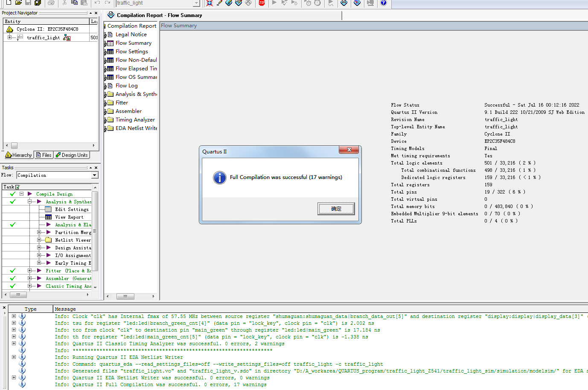588x390 pixels.
Task: Click the blue question-mark Help icon
Action: click(384, 3)
